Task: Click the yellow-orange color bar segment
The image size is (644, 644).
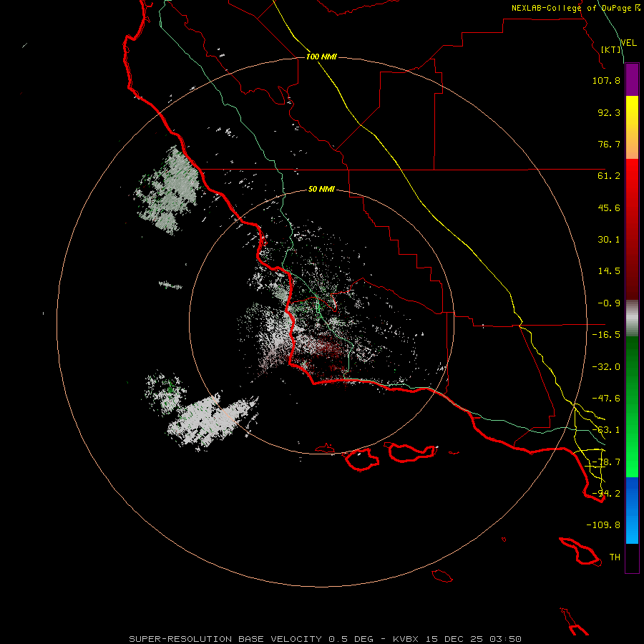Action: tap(632, 127)
